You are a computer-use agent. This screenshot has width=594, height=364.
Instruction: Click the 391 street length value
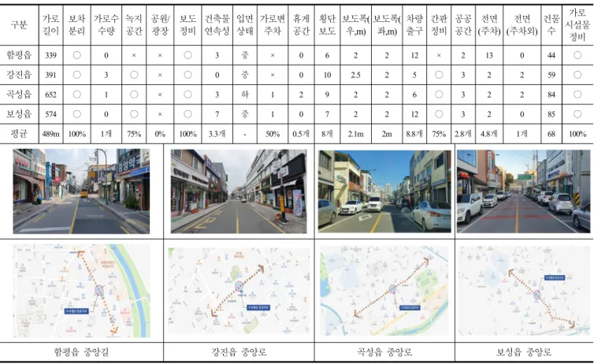50,75
